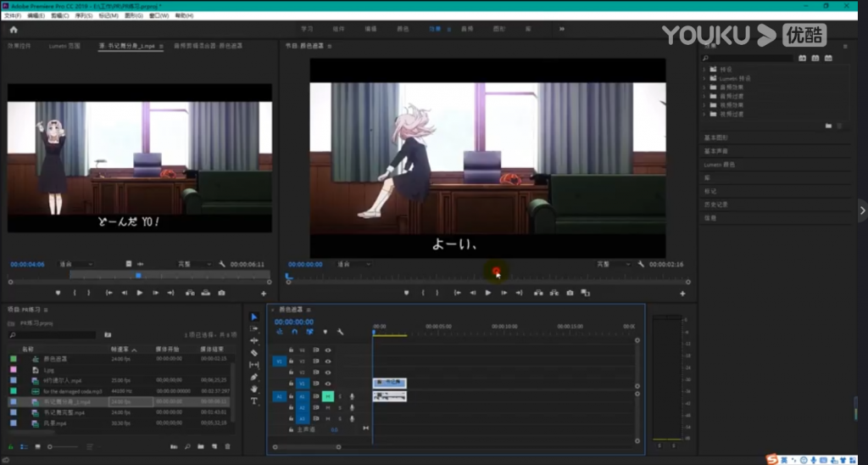Select the Selection arrow tool
Image resolution: width=868 pixels, height=465 pixels.
(254, 317)
